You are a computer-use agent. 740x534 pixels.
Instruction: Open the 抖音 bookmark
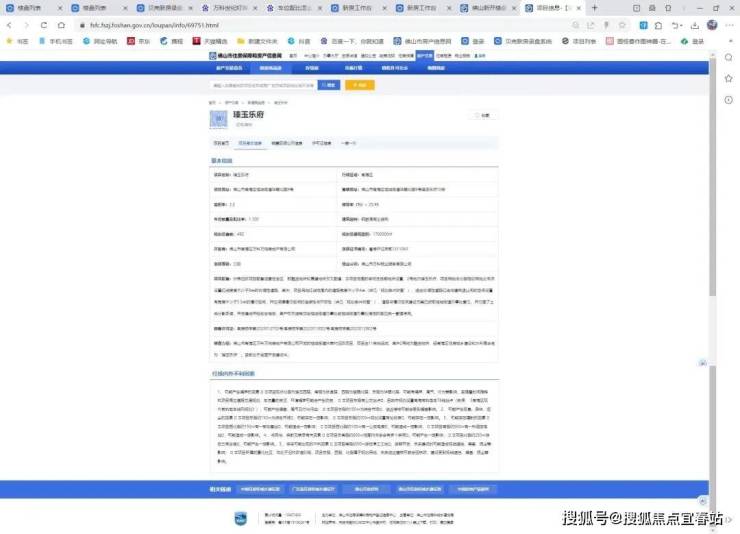[x=299, y=41]
